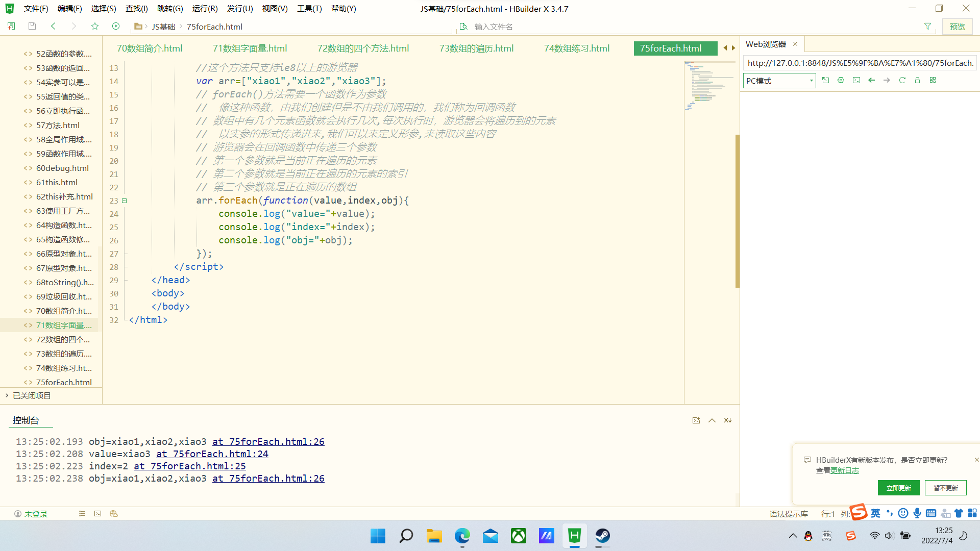Open the 更新日志 changelog link
980x551 pixels.
845,470
